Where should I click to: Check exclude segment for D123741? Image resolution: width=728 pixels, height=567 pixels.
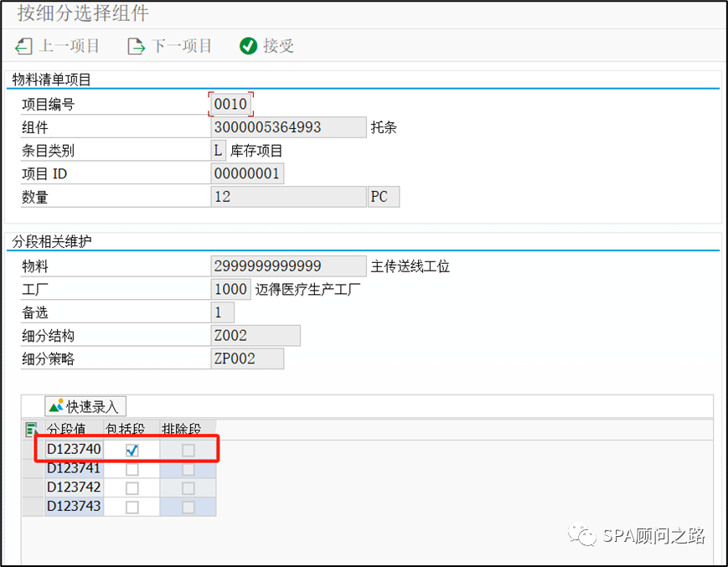[188, 469]
